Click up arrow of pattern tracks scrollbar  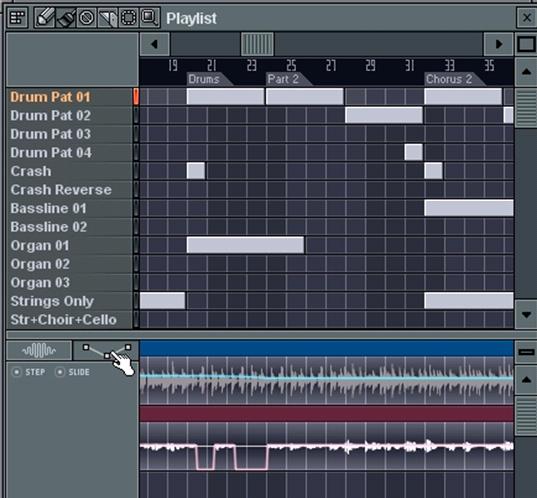pos(526,72)
